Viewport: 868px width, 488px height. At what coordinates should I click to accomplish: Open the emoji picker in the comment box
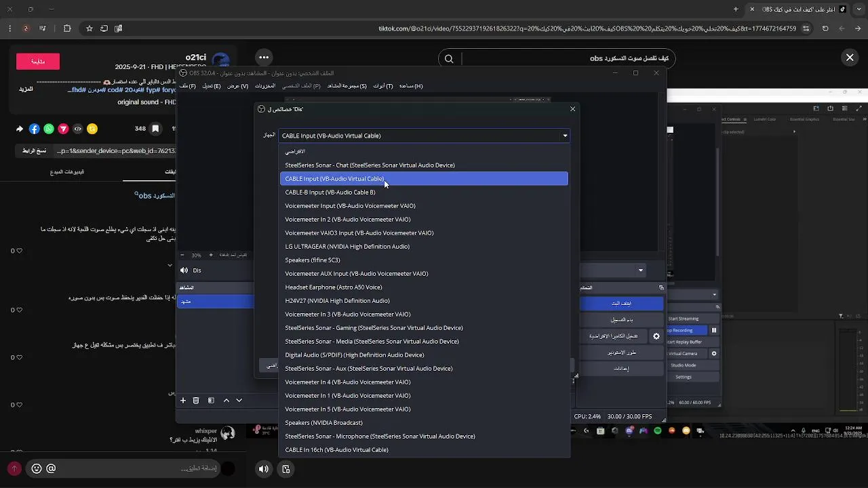(x=37, y=468)
